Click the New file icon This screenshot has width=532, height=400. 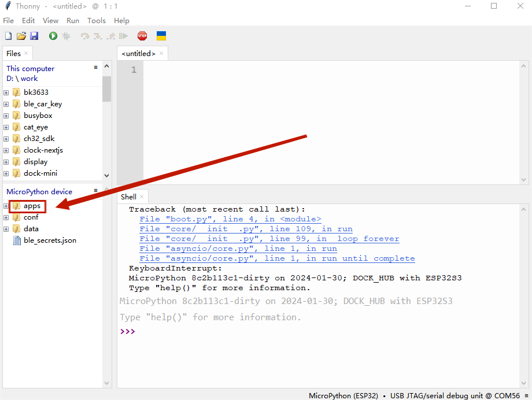[8, 36]
